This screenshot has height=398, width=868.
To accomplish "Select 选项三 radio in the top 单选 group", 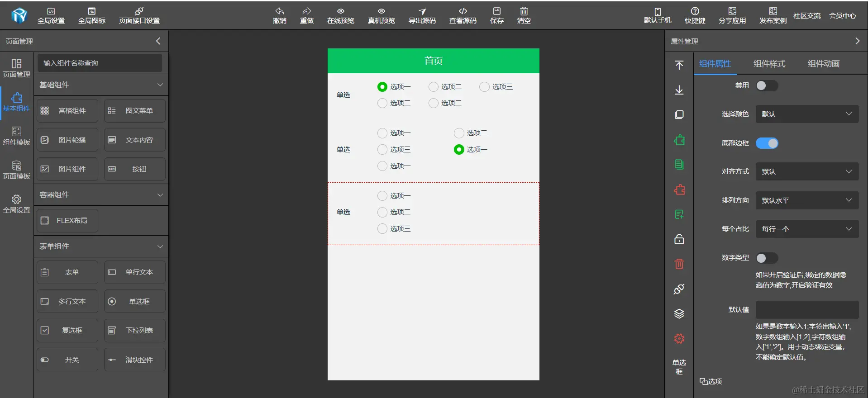I will [x=484, y=87].
